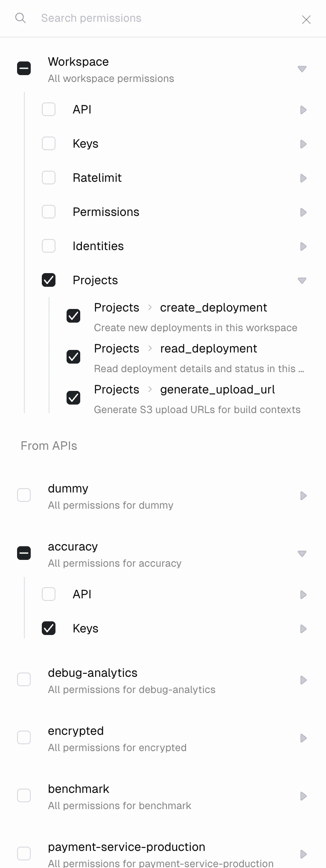326x868 pixels.
Task: Uncheck the Projects checkbox
Action: [x=49, y=280]
